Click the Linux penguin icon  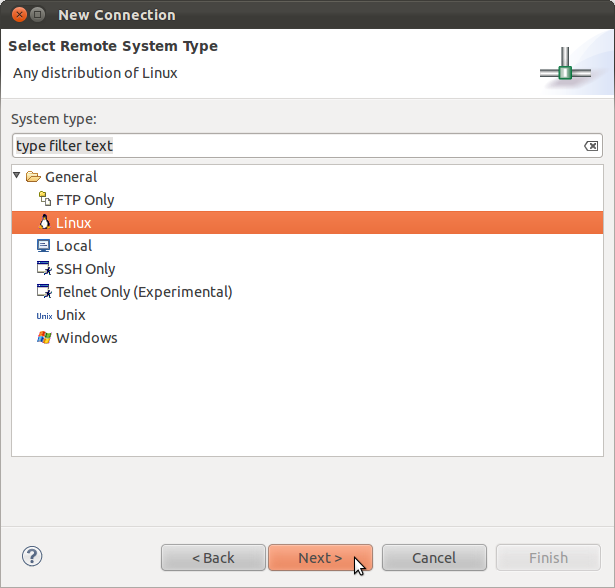pyautogui.click(x=44, y=222)
